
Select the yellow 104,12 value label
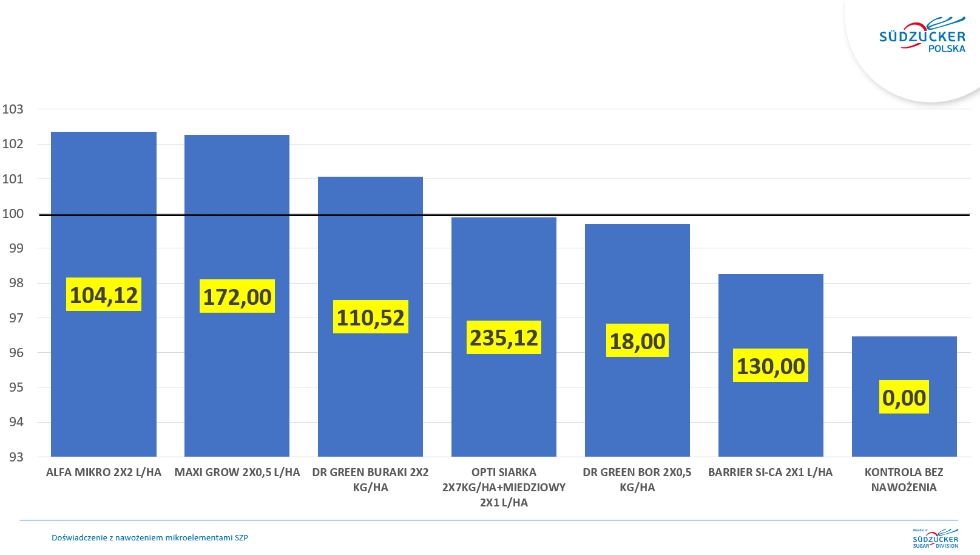coord(104,295)
